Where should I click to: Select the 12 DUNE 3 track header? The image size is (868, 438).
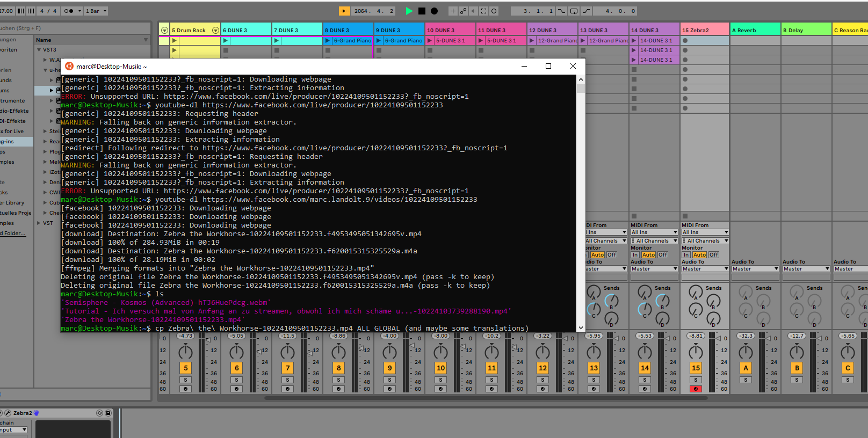552,30
